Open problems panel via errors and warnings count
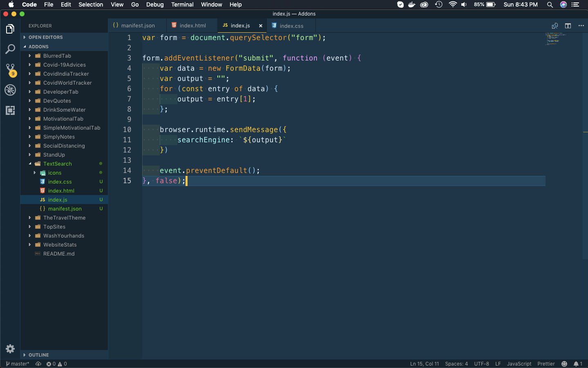 tap(56, 364)
